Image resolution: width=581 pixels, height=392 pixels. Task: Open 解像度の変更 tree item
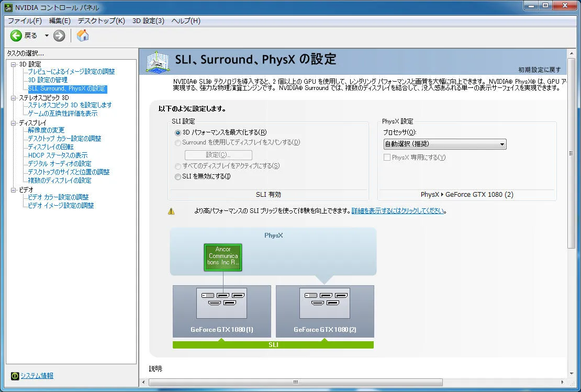click(46, 130)
